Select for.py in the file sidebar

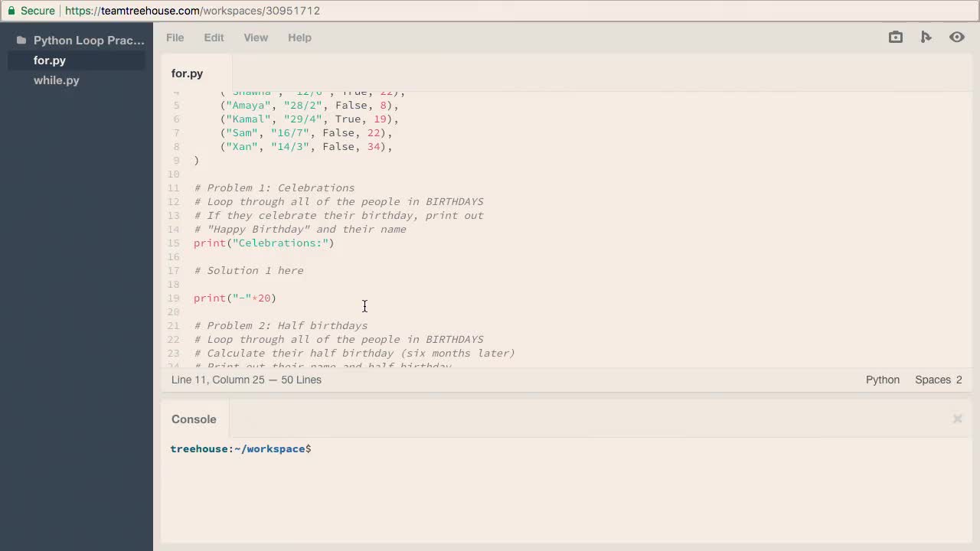49,60
